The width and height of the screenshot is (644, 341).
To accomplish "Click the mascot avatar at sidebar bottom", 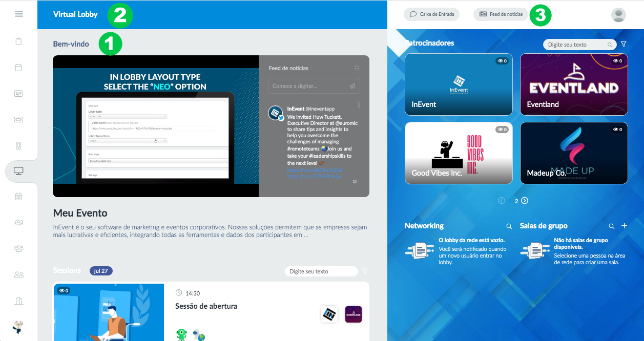I will (x=18, y=327).
